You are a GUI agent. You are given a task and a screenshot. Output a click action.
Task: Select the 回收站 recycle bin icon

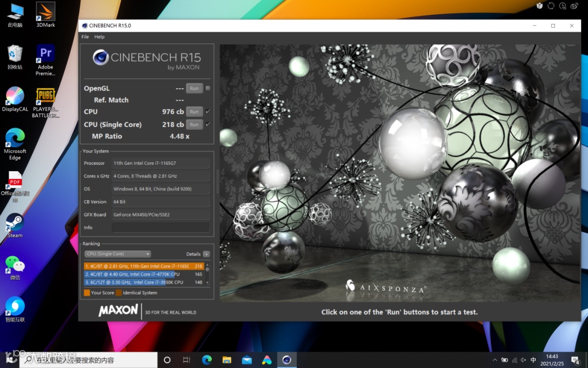point(15,57)
